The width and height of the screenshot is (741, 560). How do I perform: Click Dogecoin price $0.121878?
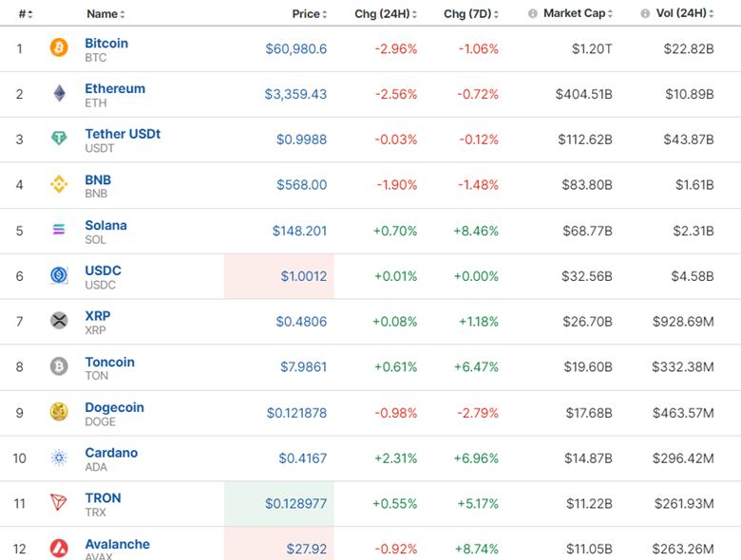click(x=296, y=413)
